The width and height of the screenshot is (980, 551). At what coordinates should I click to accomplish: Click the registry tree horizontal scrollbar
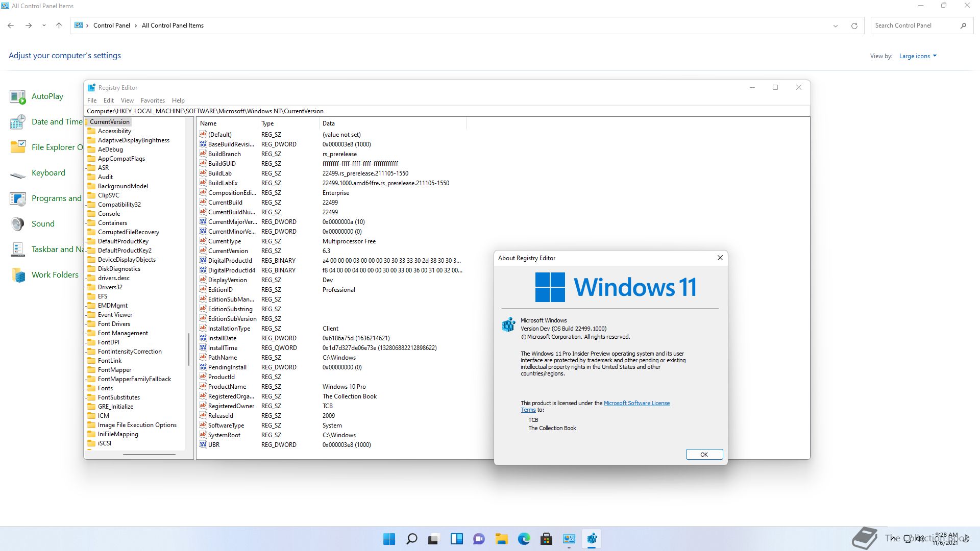pyautogui.click(x=149, y=454)
